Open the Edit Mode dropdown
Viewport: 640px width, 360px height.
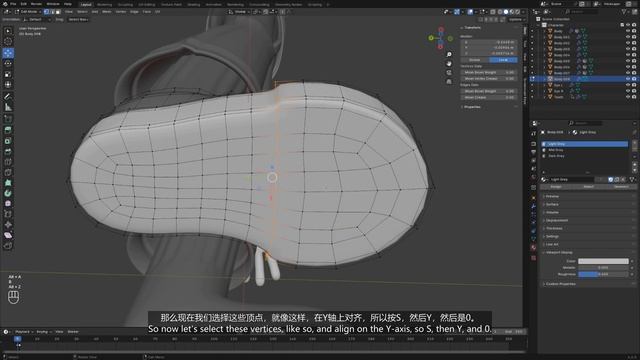tap(27, 12)
